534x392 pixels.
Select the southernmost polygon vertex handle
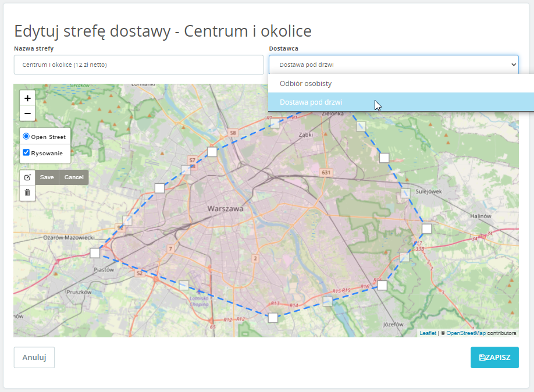pos(273,318)
